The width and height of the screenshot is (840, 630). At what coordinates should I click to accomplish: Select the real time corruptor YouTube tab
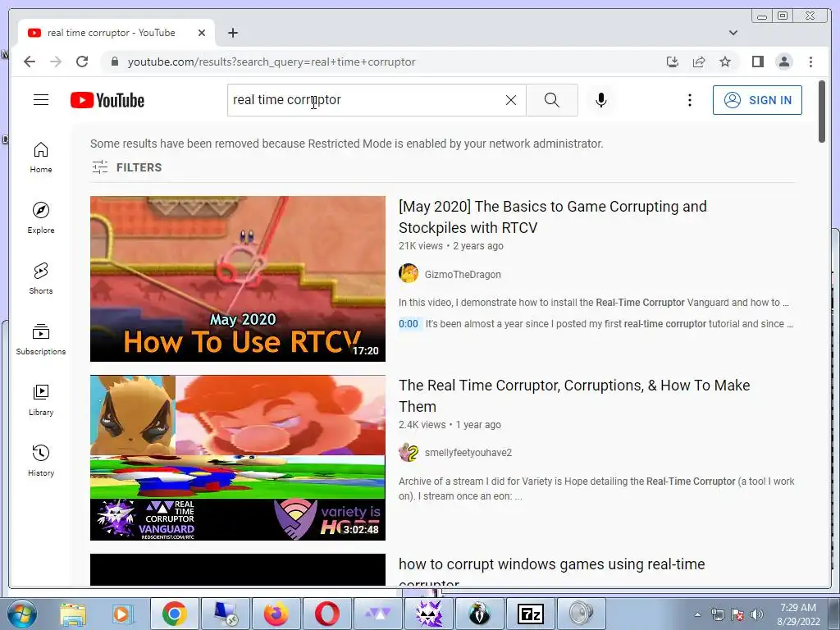[x=115, y=33]
